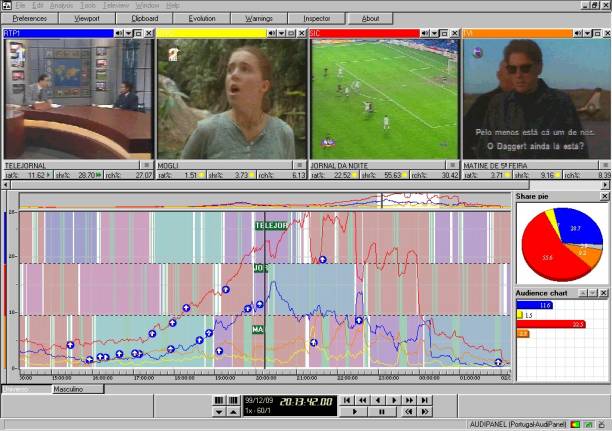Click the Clipboard toolbar button
Image resolution: width=612 pixels, height=431 pixels.
tap(144, 18)
